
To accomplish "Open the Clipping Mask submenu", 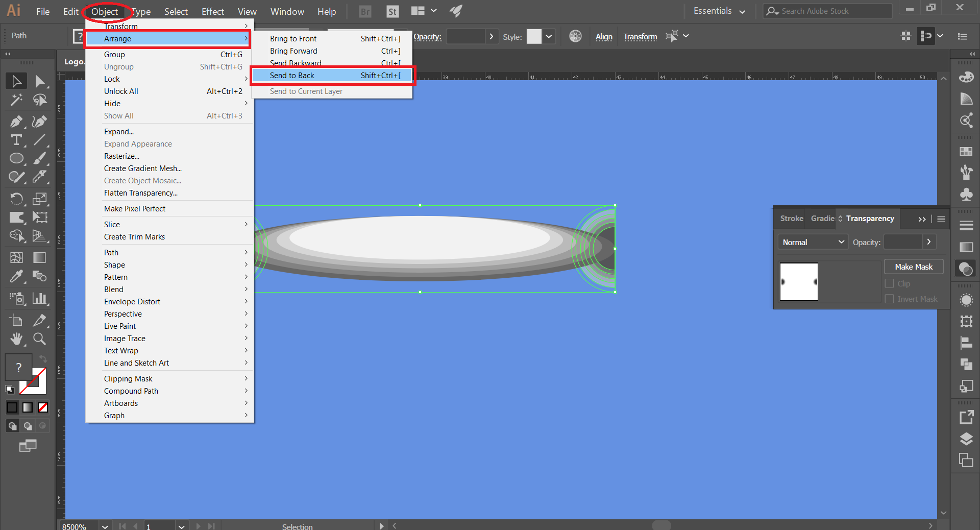I will tap(170, 379).
